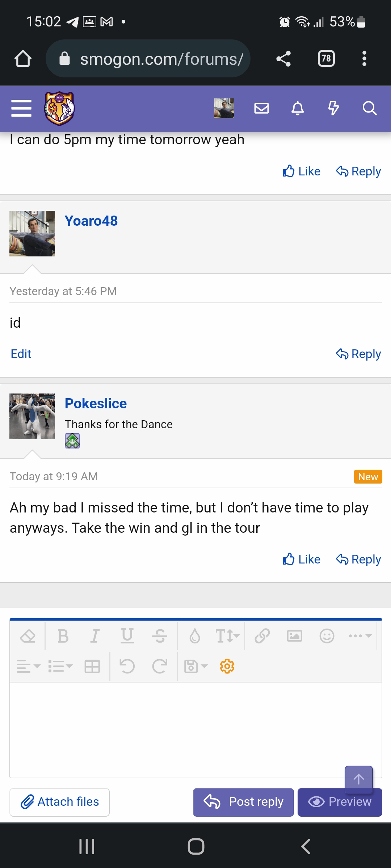Open the more options ellipsis dropdown

point(360,636)
